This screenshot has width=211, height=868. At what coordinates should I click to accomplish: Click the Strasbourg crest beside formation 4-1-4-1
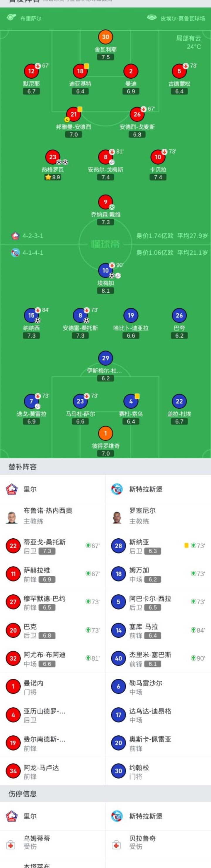15,251
